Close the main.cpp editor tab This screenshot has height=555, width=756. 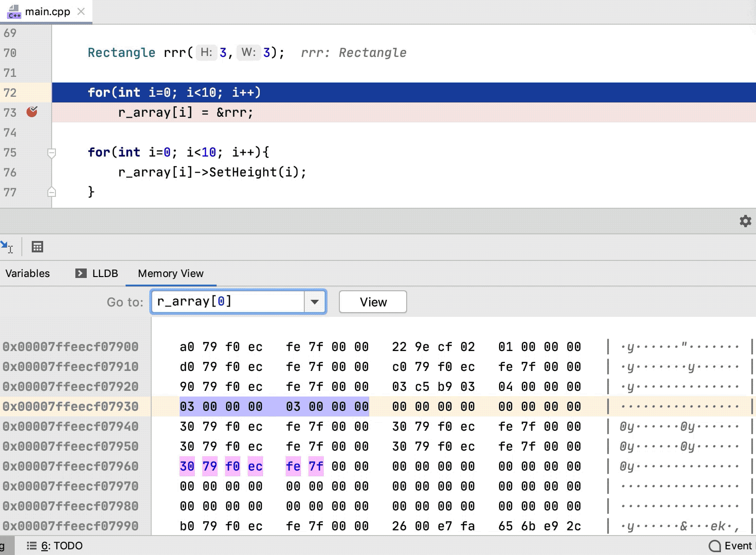(81, 11)
